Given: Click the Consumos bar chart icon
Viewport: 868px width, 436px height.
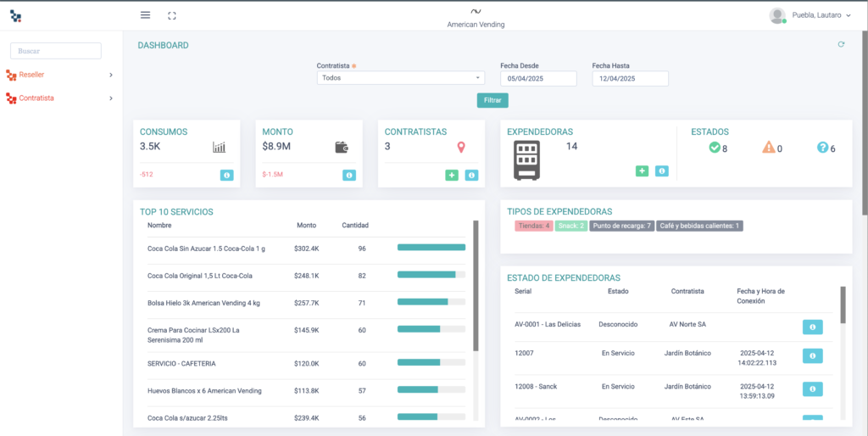Looking at the screenshot, I should [x=220, y=147].
